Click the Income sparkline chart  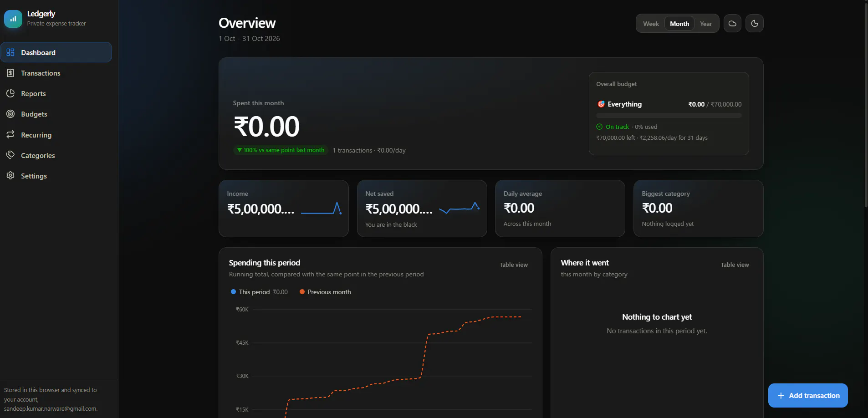(322, 209)
